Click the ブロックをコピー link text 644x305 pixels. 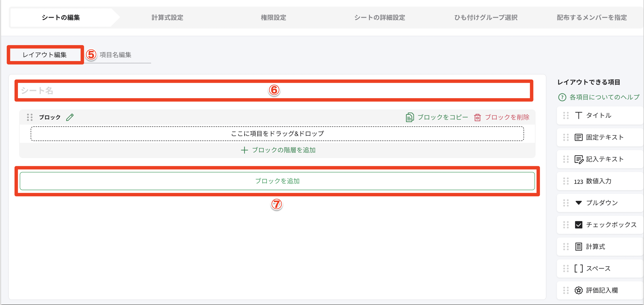(x=443, y=117)
